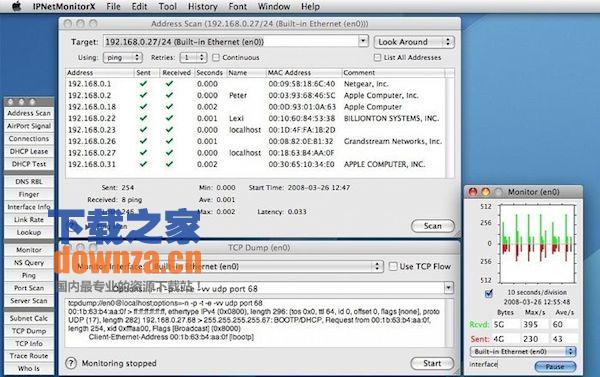Open the Look Around popup menu
This screenshot has width=600, height=377.
414,42
